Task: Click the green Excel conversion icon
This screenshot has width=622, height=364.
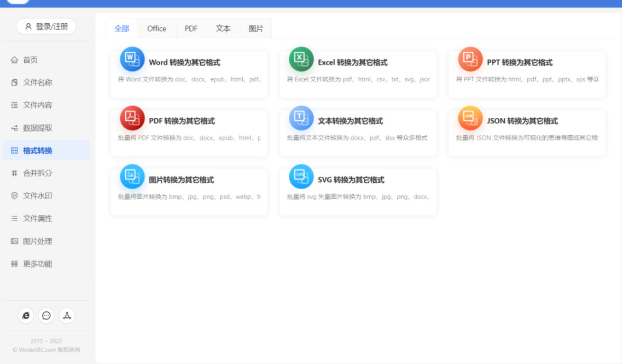Action: (x=301, y=59)
